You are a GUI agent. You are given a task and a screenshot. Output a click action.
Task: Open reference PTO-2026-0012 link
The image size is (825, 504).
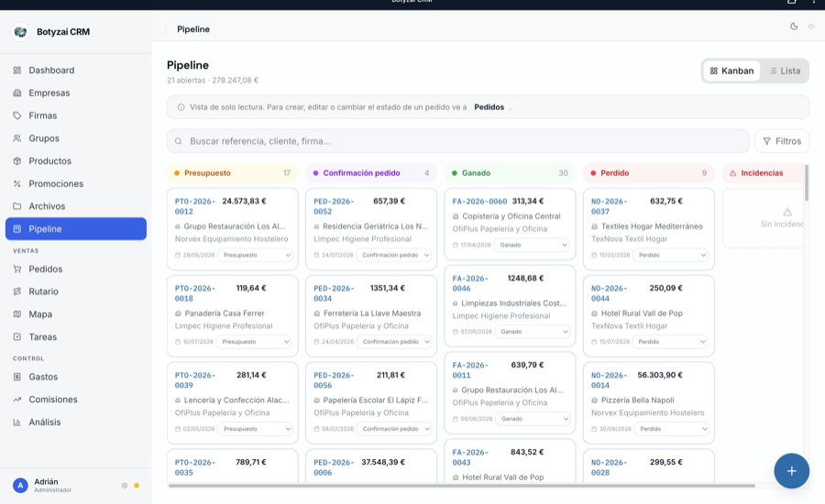(194, 206)
